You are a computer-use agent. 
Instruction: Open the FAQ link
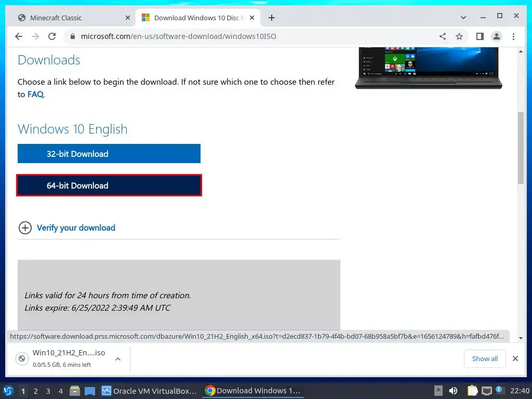pos(35,95)
